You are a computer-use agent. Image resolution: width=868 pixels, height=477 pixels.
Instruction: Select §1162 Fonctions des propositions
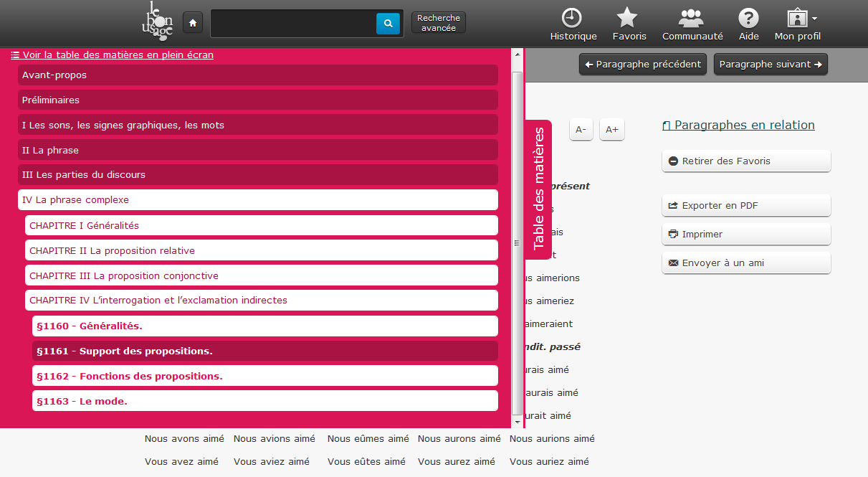coord(264,376)
